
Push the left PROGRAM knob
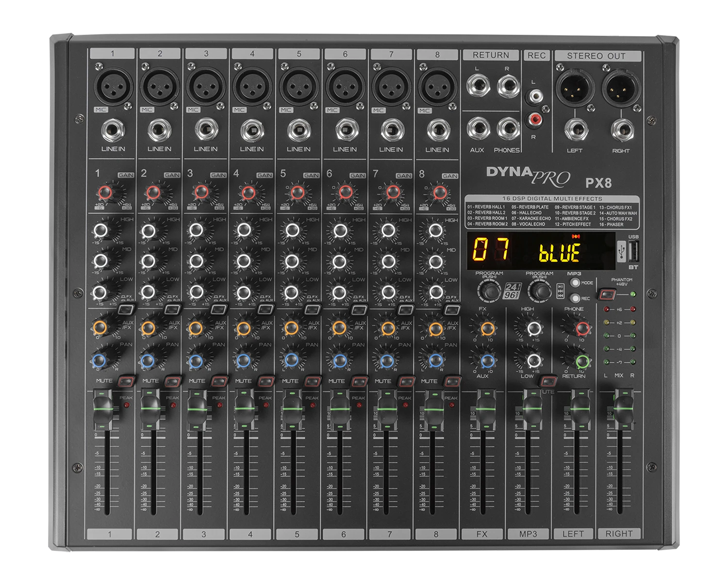489,291
